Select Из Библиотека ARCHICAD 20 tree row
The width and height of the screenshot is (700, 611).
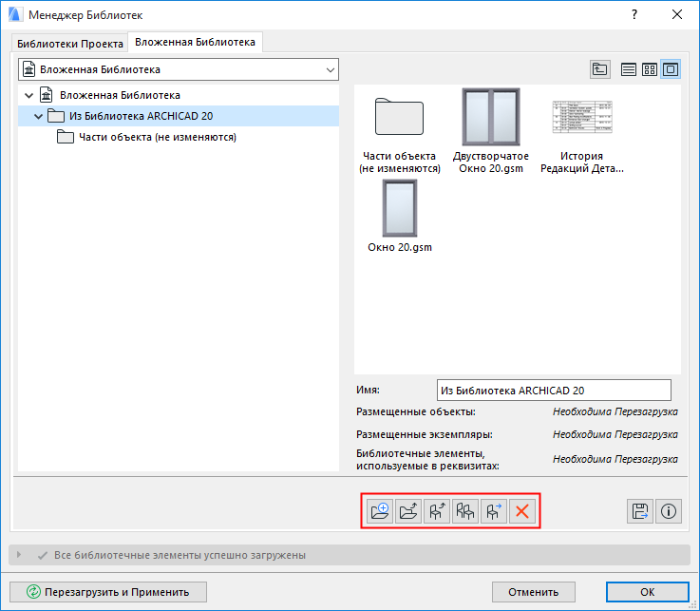click(179, 116)
